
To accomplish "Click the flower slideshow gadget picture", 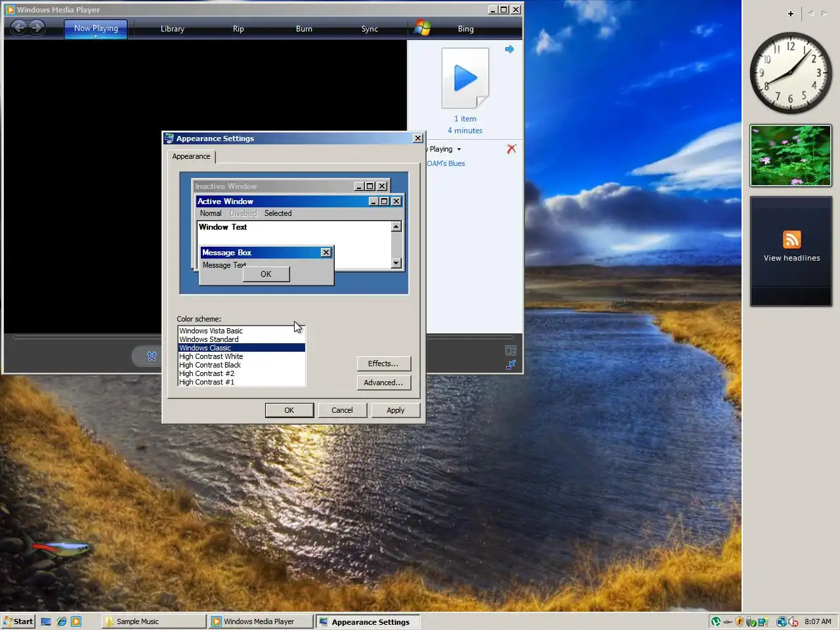I will click(x=791, y=156).
